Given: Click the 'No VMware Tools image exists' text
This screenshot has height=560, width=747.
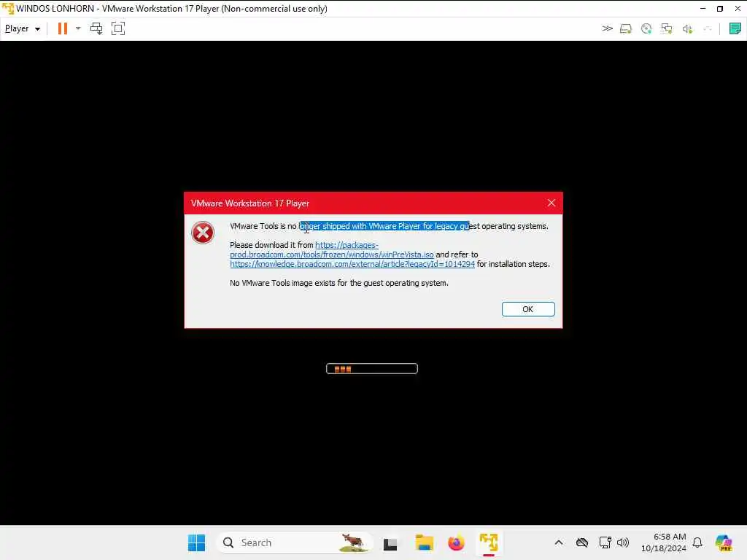Looking at the screenshot, I should click(x=338, y=283).
